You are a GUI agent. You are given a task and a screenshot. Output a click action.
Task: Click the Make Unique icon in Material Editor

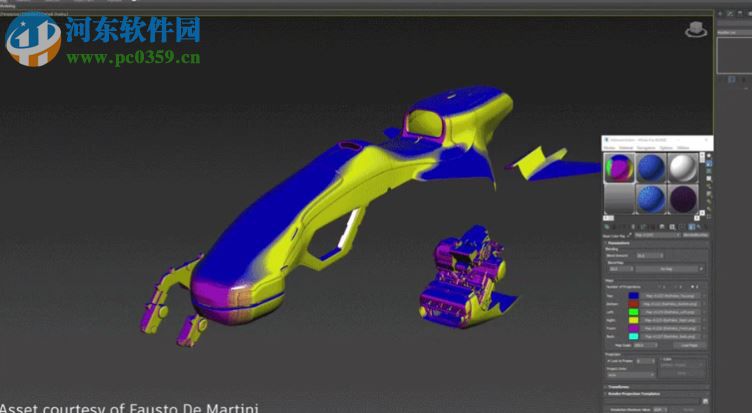click(653, 227)
